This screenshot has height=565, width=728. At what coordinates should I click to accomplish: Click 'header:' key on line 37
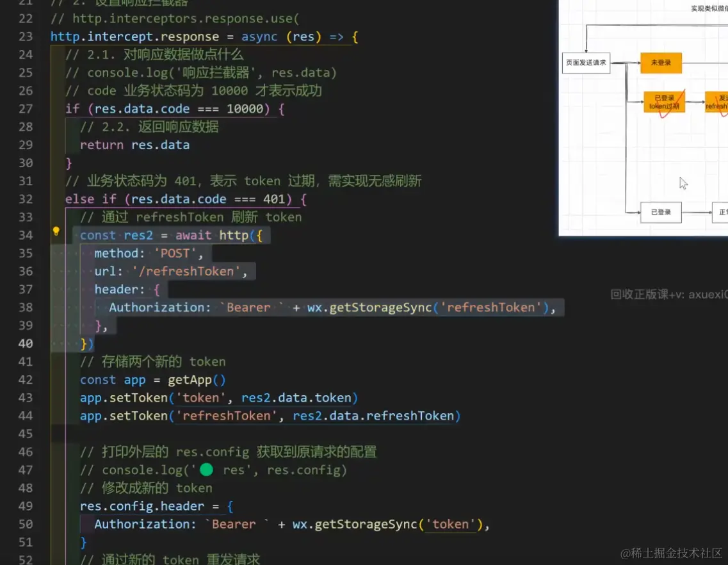[119, 290]
